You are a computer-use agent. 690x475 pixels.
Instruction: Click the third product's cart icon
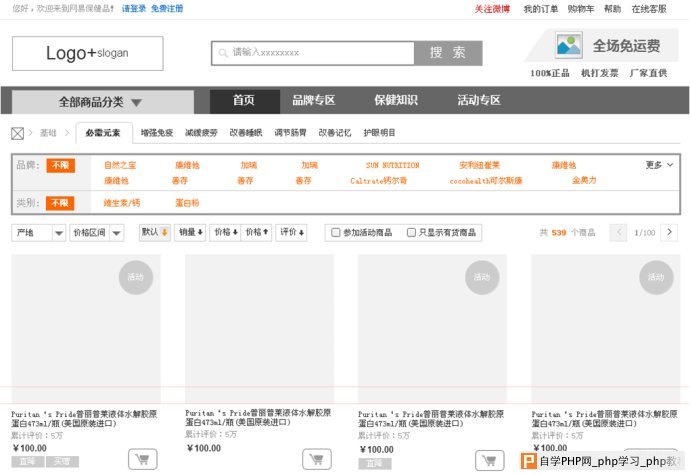[490, 459]
